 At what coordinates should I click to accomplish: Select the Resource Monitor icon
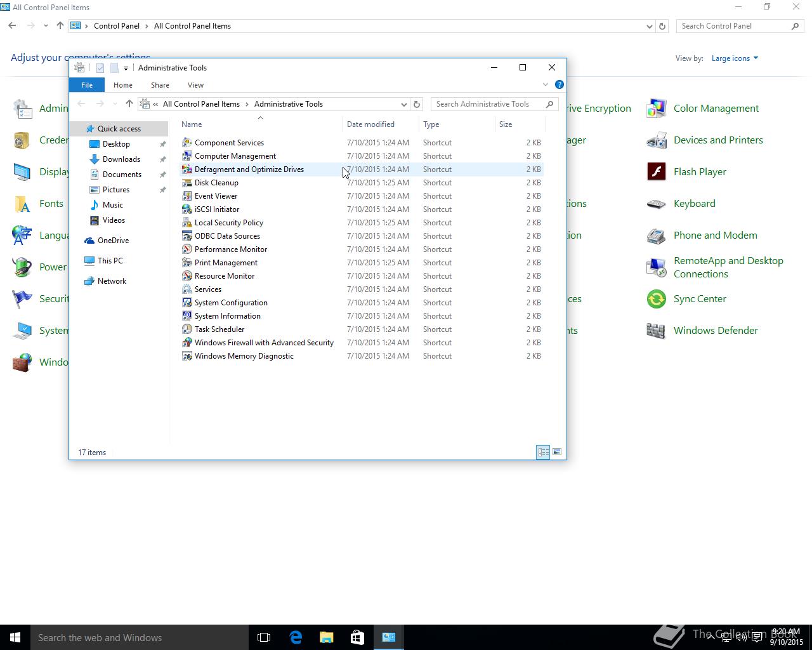pos(187,276)
